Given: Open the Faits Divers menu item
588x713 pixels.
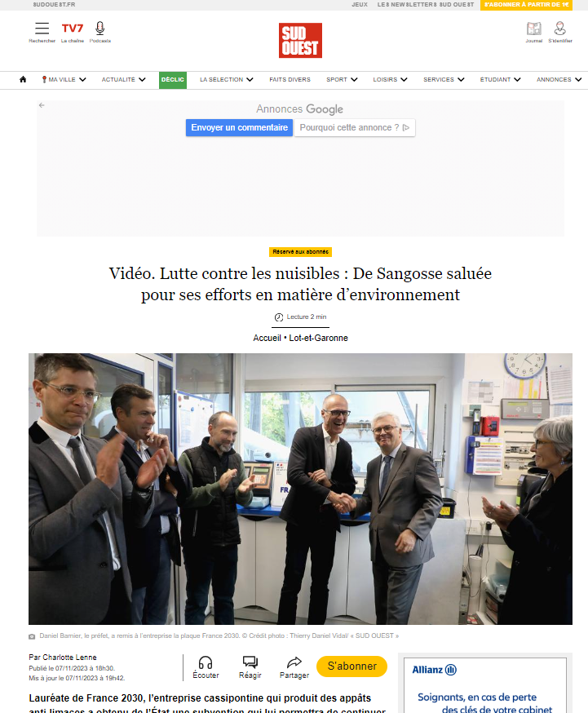Looking at the screenshot, I should click(290, 80).
